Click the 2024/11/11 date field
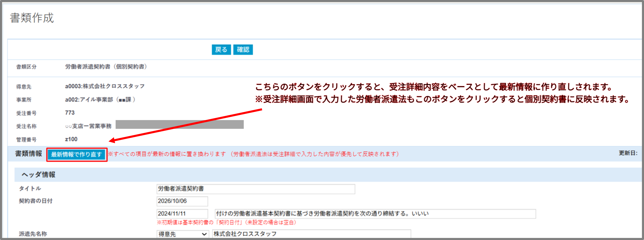This screenshot has width=644, height=240. (182, 214)
